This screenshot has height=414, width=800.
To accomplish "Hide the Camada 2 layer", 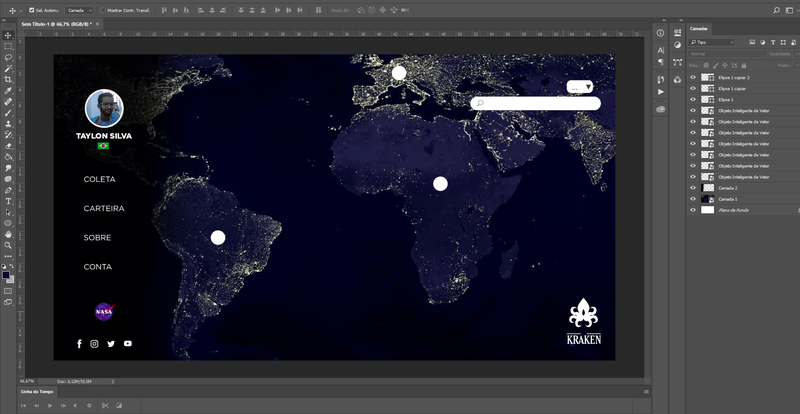I will click(693, 188).
